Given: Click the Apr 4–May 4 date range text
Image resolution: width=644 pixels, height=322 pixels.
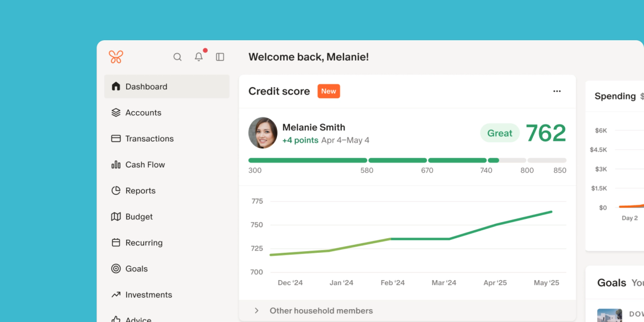Looking at the screenshot, I should pos(345,140).
